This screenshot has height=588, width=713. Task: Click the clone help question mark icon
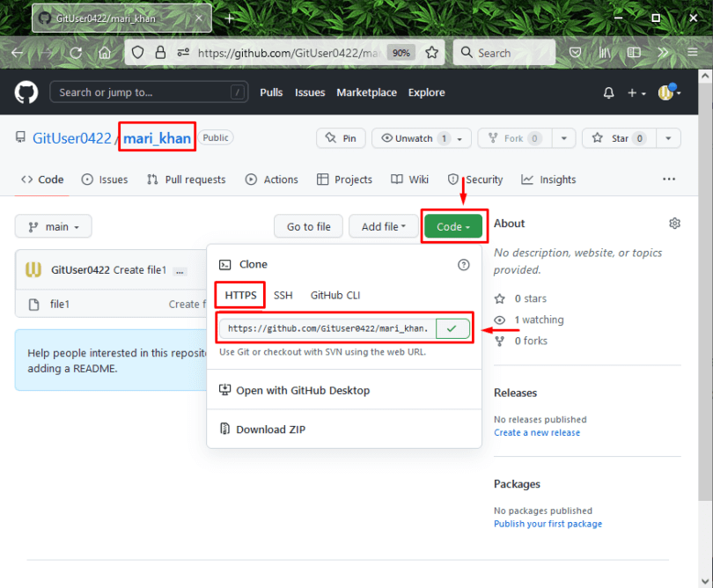pyautogui.click(x=464, y=264)
